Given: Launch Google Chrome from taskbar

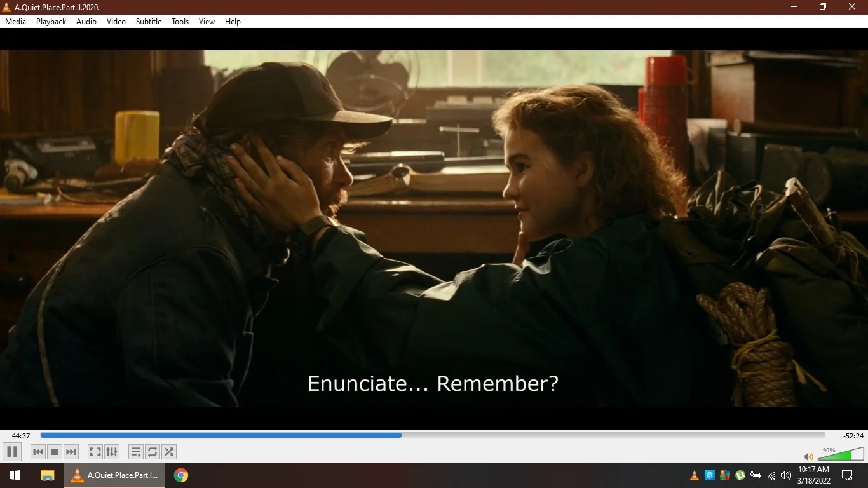Looking at the screenshot, I should pos(181,475).
